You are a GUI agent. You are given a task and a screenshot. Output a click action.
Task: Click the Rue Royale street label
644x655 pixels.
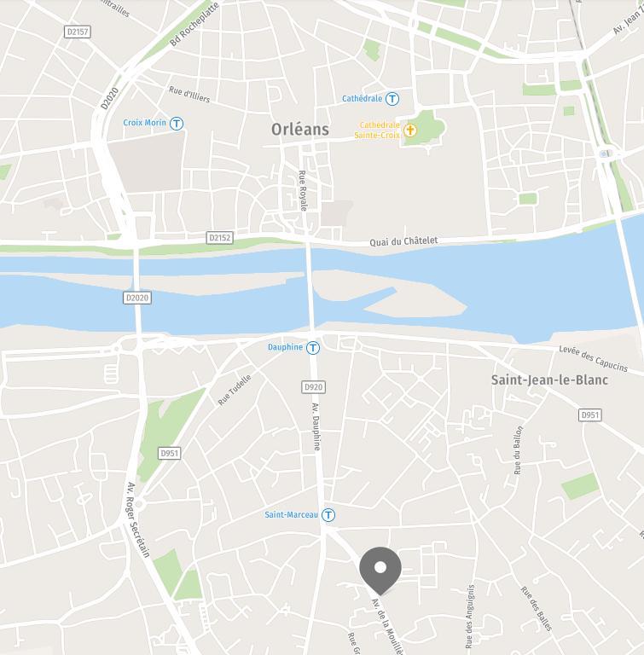pos(303,190)
